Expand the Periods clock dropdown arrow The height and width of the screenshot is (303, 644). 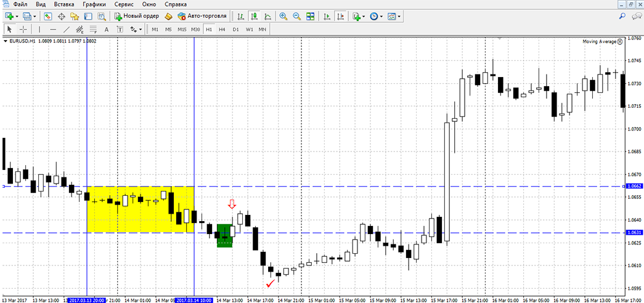coord(381,17)
